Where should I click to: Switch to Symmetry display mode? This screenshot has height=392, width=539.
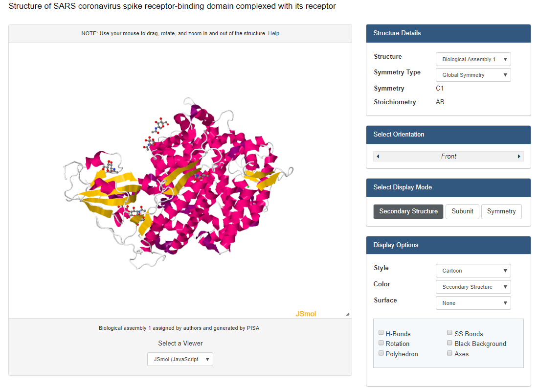(x=501, y=211)
